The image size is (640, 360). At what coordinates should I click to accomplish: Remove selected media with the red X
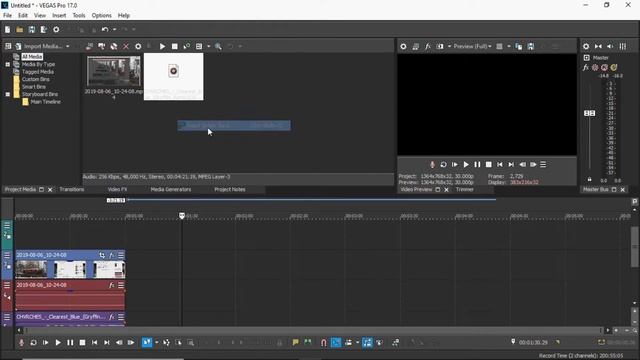pyautogui.click(x=126, y=46)
